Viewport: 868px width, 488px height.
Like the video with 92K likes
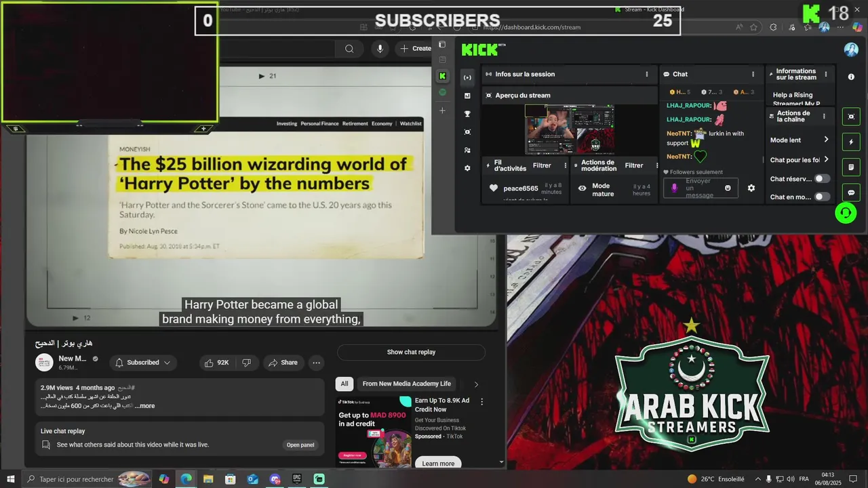click(x=216, y=363)
